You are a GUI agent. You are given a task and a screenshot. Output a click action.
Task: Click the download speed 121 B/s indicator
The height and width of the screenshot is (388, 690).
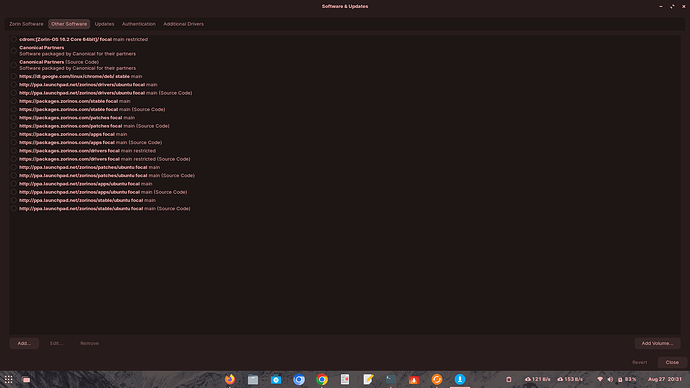(538, 379)
